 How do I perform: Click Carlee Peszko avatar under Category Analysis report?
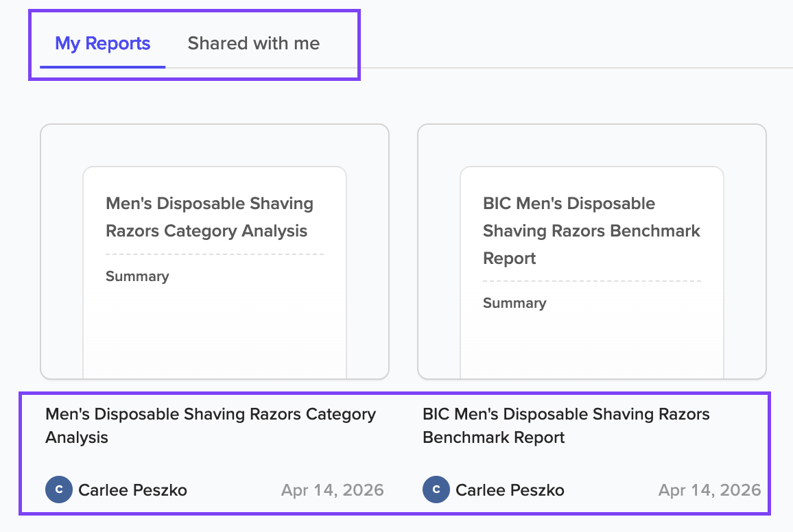point(59,489)
